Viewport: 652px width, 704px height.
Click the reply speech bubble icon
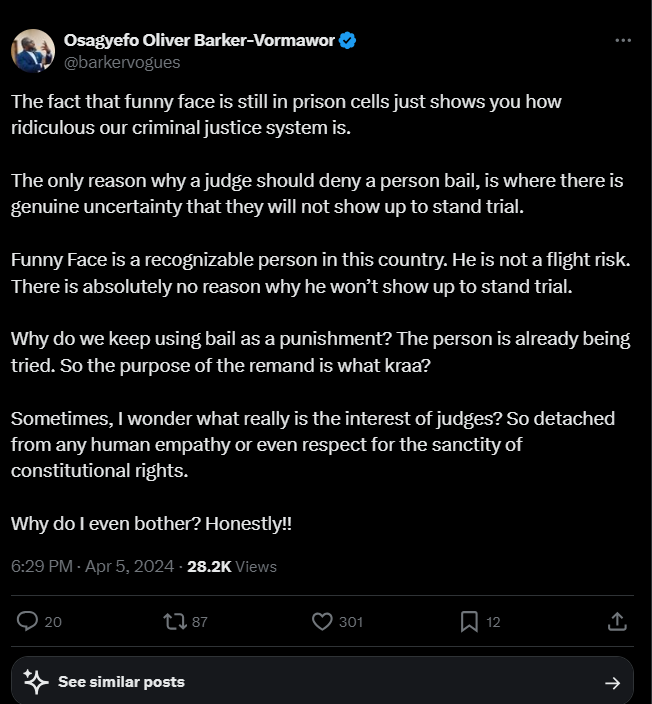[28, 621]
